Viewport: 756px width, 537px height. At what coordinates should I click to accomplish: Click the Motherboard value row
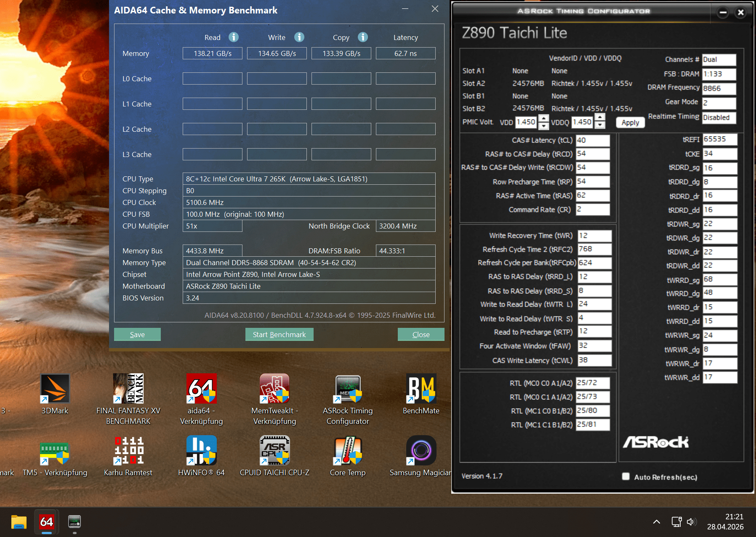click(x=309, y=286)
